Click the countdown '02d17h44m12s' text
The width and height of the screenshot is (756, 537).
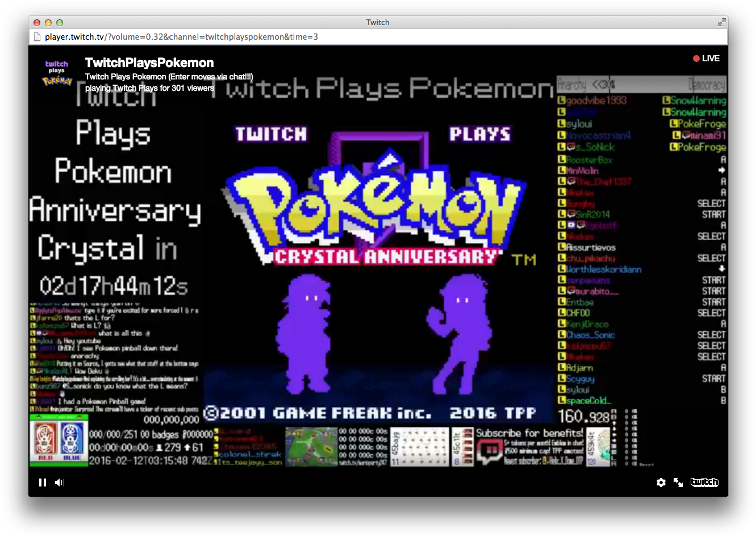[x=114, y=286]
